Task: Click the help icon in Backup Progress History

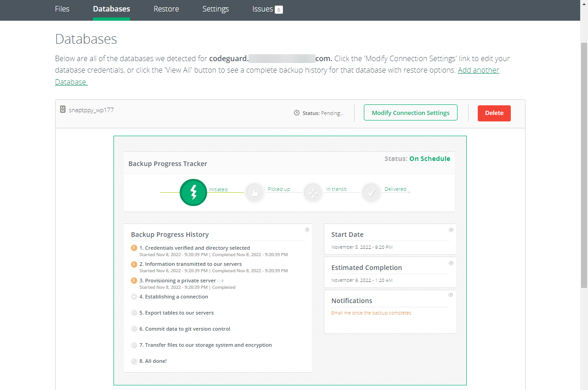Action: 307,230
